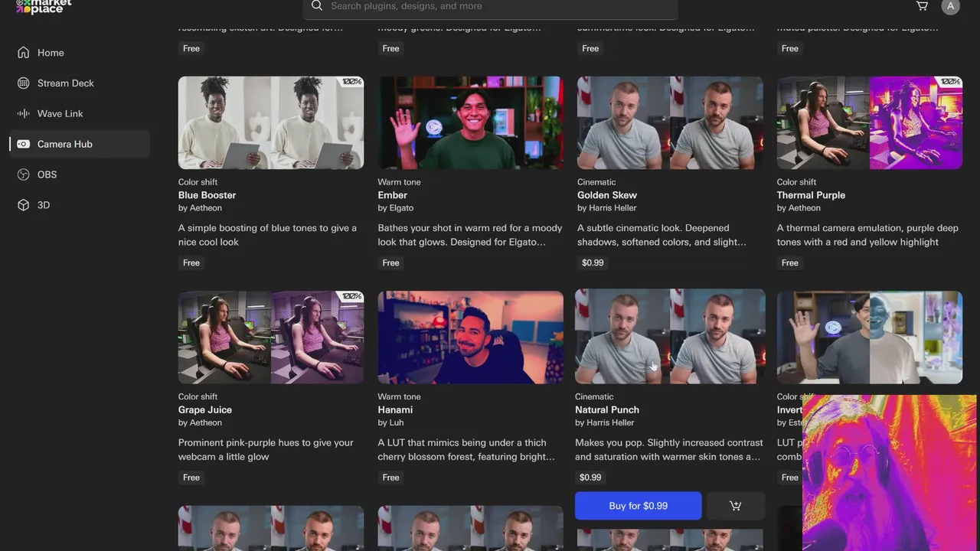Click the Free tag under Ember
Viewport: 980px width, 551px height.
pos(390,263)
